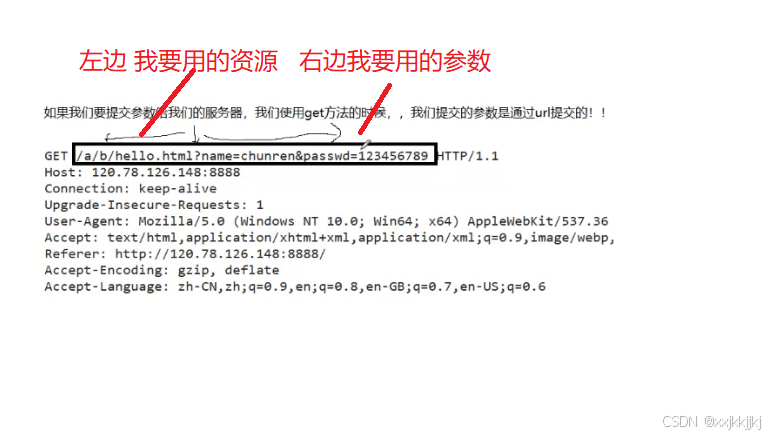Click the left red annotation line
771x435 pixels.
pos(167,103)
